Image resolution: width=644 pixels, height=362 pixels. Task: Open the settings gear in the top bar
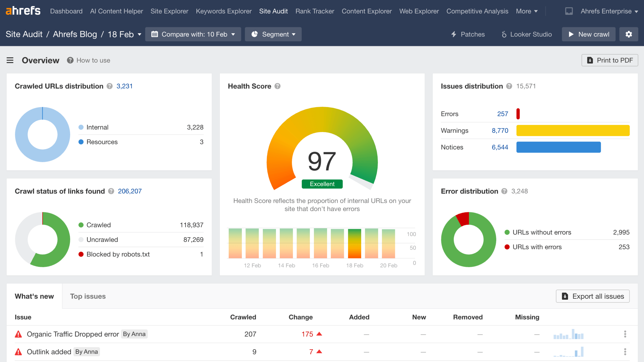point(629,34)
